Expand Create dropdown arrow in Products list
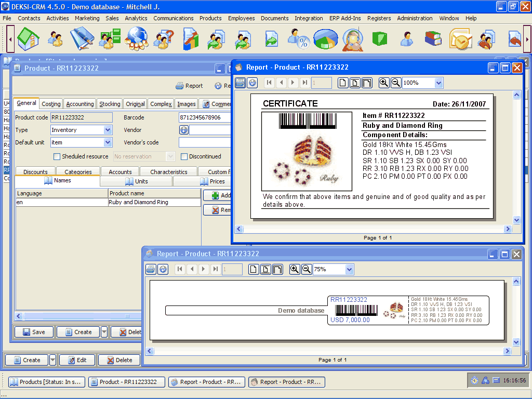 [52, 360]
